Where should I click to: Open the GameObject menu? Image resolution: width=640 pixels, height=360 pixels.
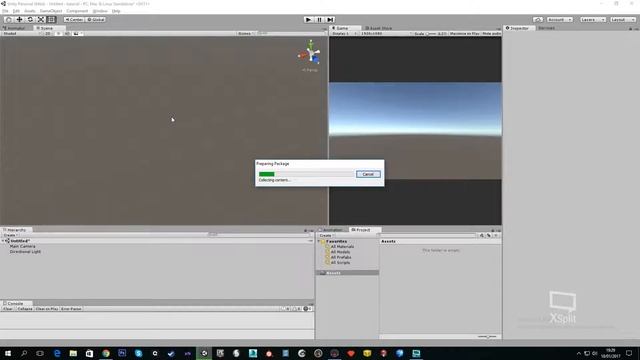51,11
